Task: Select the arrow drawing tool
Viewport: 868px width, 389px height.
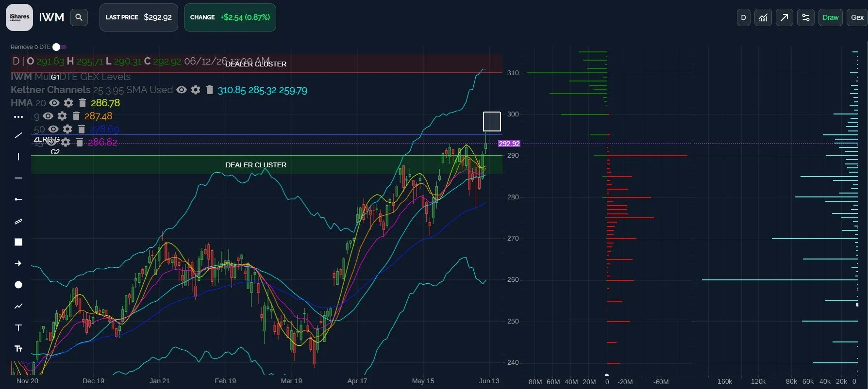Action: pyautogui.click(x=18, y=263)
